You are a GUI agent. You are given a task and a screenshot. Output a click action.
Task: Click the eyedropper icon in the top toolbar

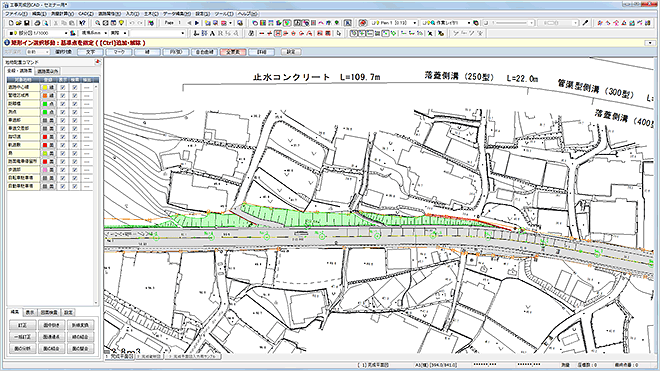tap(585, 23)
